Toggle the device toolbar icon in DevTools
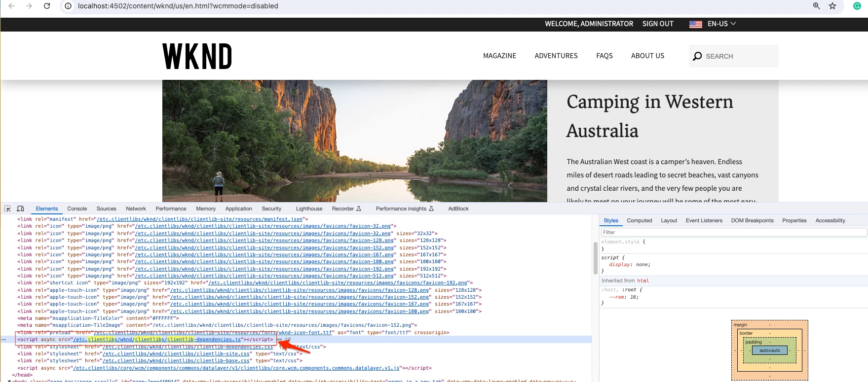868x382 pixels. click(x=20, y=209)
